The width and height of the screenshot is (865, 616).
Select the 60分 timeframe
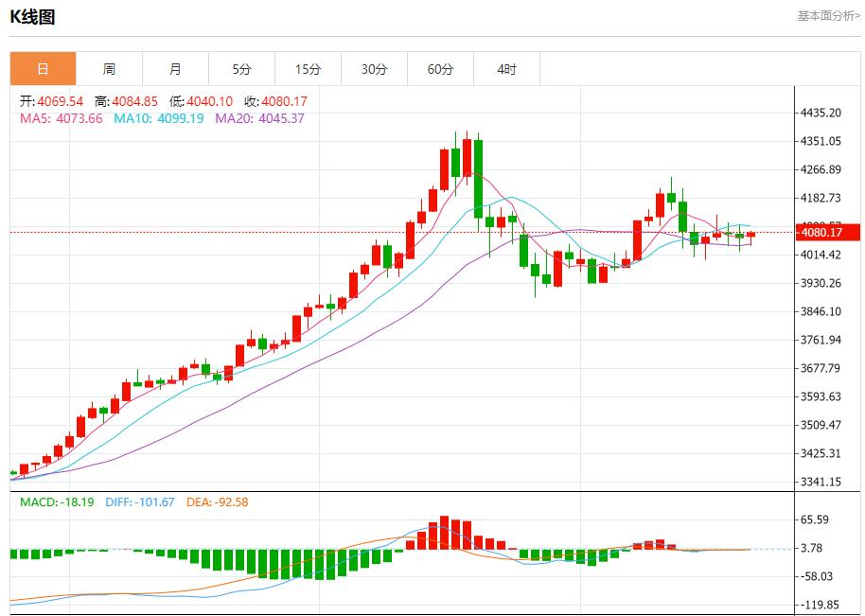[442, 68]
